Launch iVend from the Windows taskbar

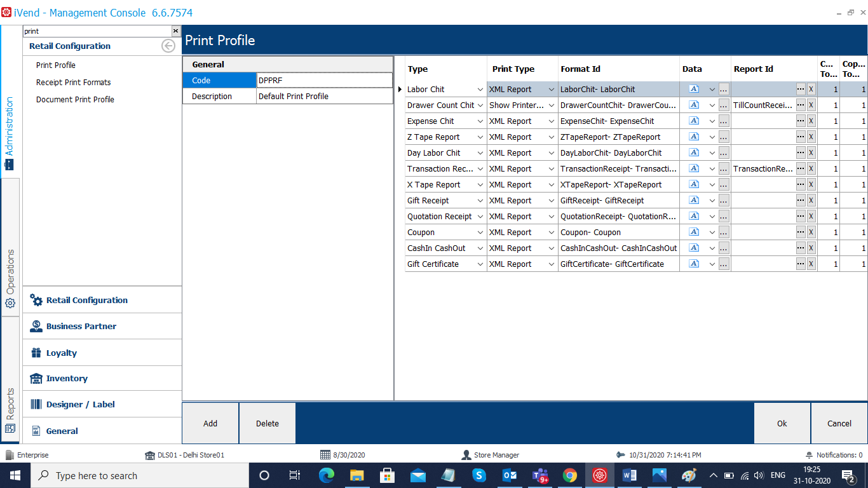click(599, 475)
